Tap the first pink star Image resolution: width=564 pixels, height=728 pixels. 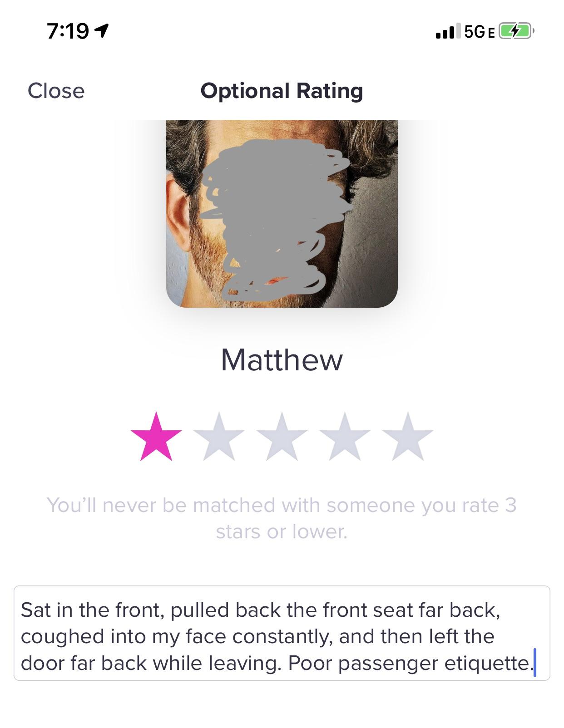coord(156,437)
